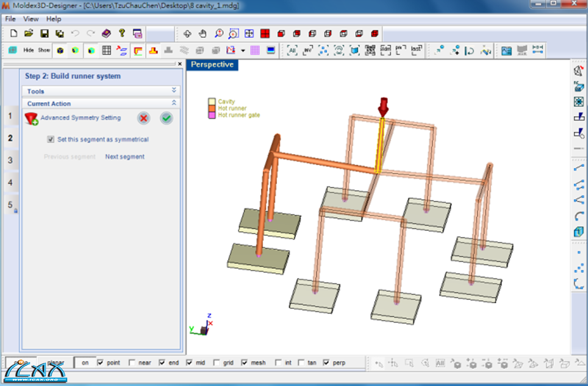The width and height of the screenshot is (588, 386).
Task: Open the View menu
Action: point(31,19)
